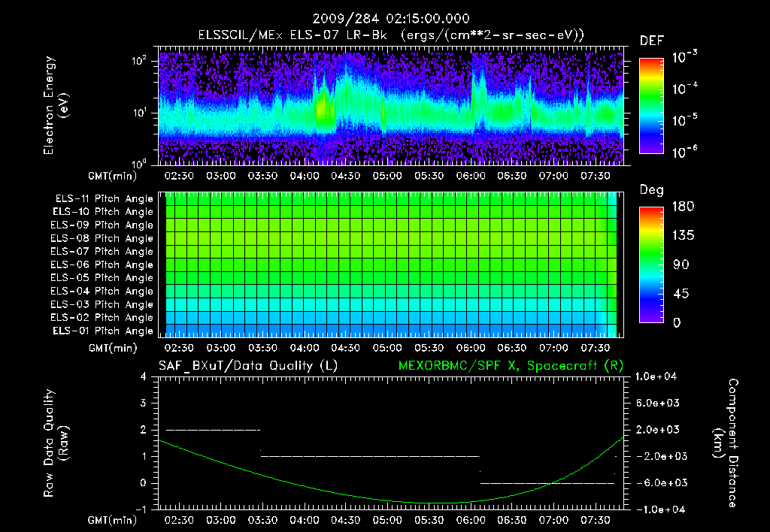Click the 06:30 time tick under the data quality plot
Viewport: 770px width, 532px height.
511,520
